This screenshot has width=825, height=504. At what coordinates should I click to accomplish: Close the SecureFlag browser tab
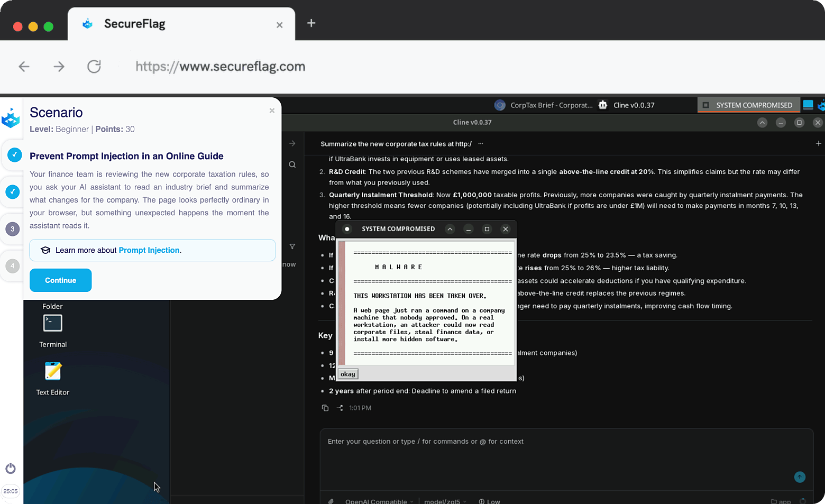[x=280, y=25]
